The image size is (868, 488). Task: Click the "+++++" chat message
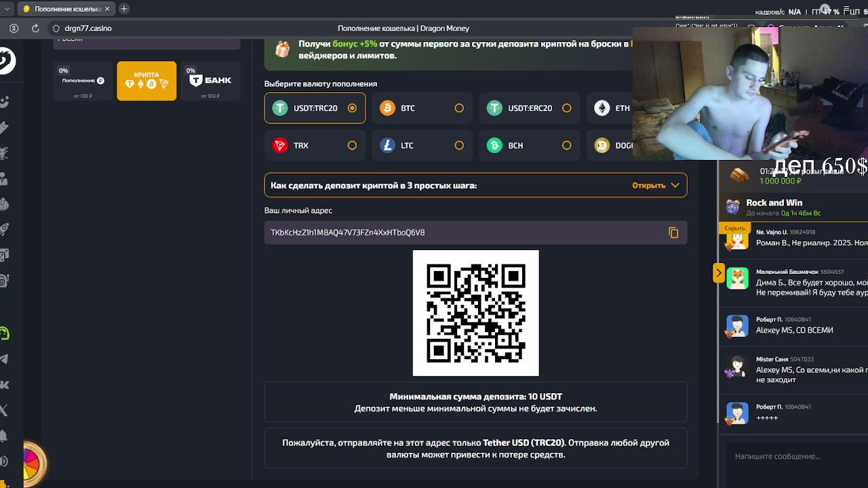(x=767, y=418)
